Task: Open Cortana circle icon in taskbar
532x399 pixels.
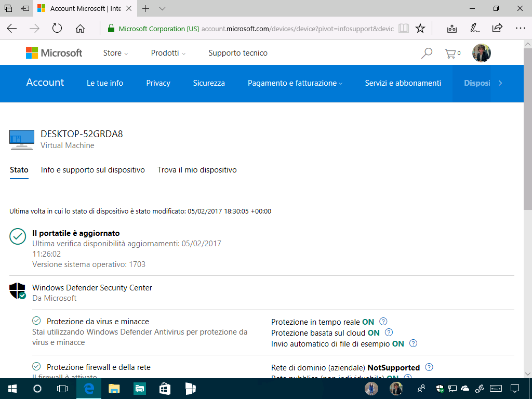Action: [x=37, y=389]
